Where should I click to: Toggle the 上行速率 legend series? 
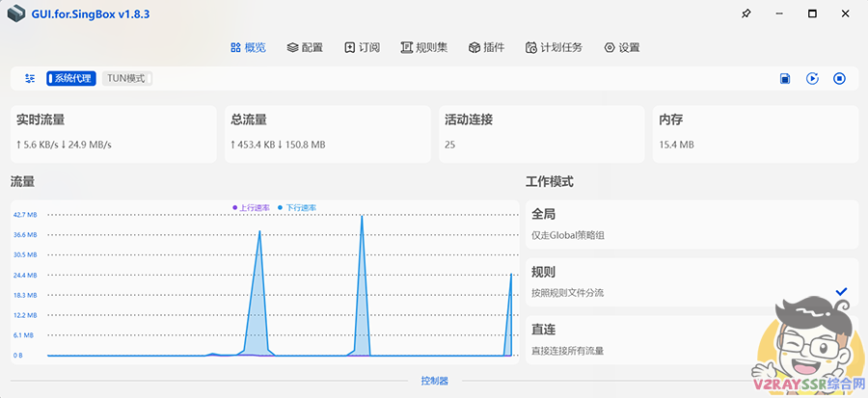(x=252, y=208)
